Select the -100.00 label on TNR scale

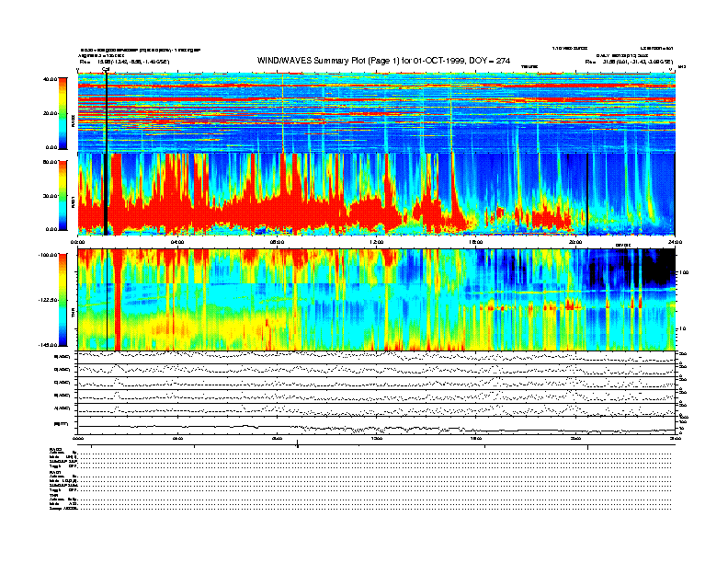[x=48, y=255]
